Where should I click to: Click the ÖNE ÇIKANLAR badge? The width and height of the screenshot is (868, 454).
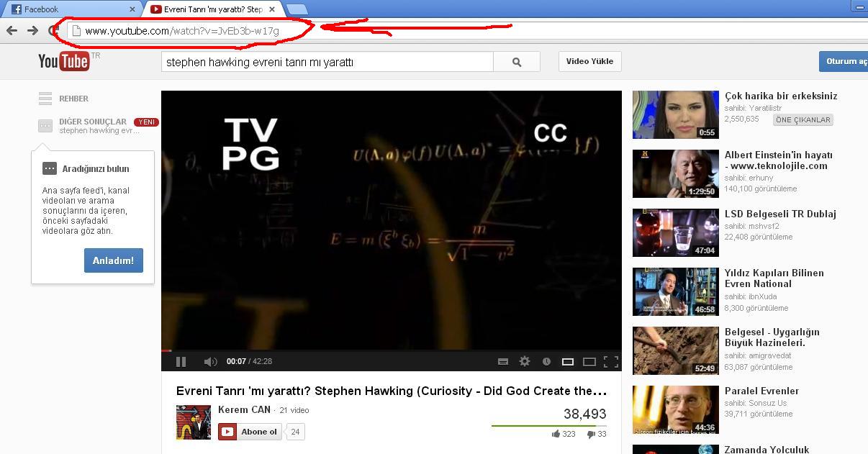(803, 120)
